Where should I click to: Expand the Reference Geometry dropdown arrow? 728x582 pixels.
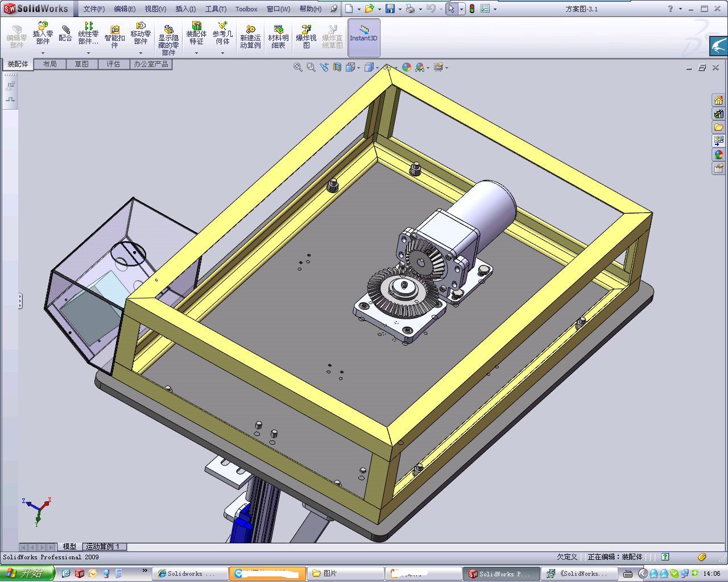point(222,53)
